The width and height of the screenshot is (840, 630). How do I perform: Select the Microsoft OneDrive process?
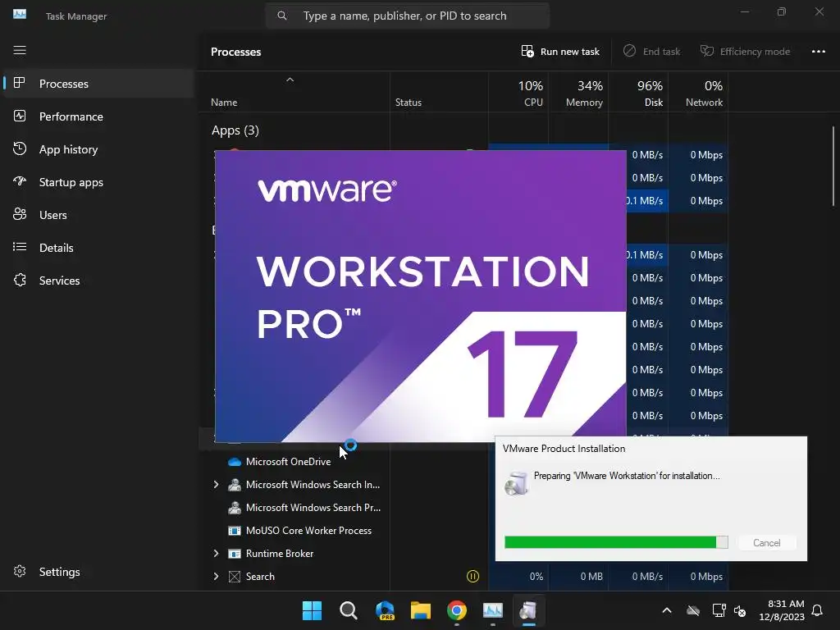coord(288,462)
